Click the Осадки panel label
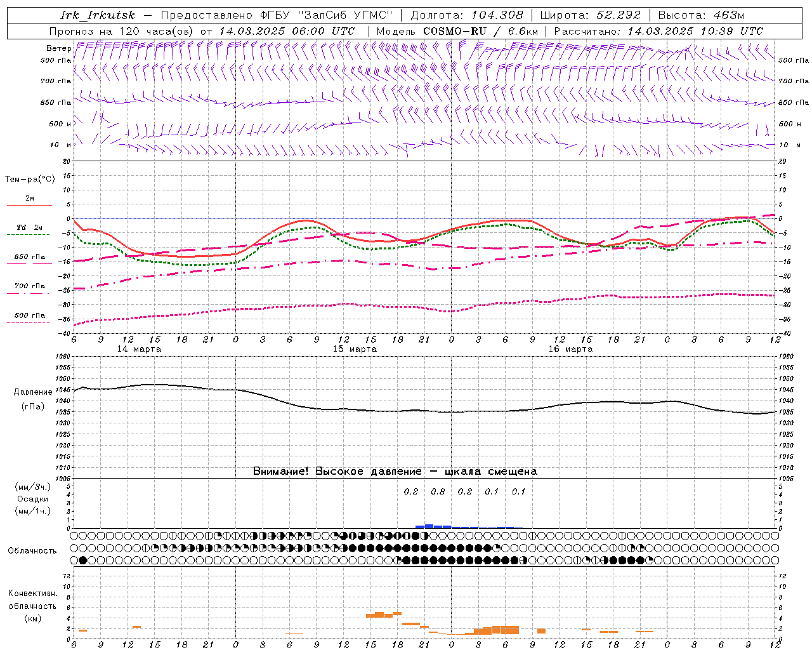This screenshot has height=650, width=812. coord(33,499)
